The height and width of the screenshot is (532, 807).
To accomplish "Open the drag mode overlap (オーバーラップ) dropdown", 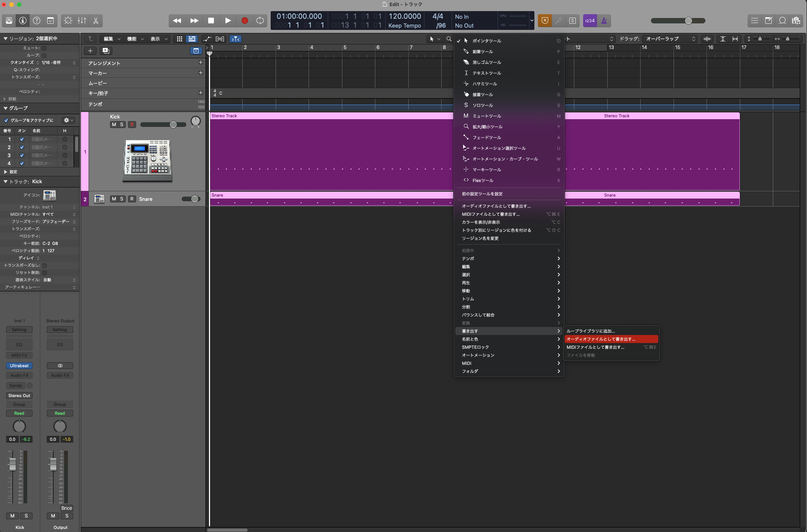I will point(671,39).
